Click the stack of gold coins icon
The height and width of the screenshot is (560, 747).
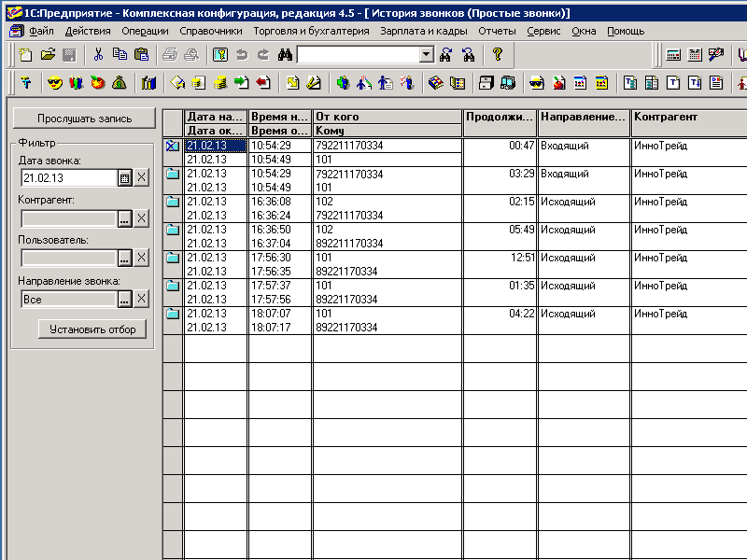click(x=219, y=83)
